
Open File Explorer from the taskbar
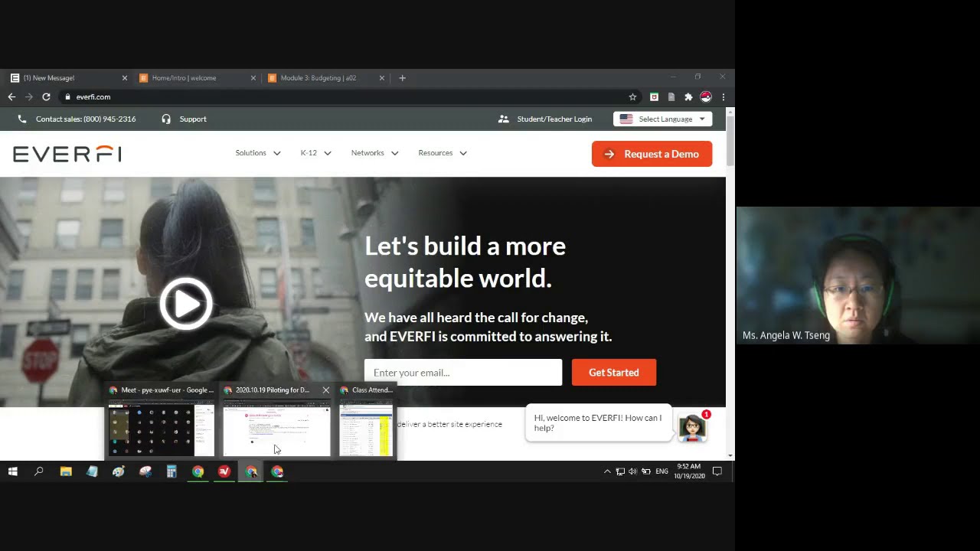[x=66, y=471]
